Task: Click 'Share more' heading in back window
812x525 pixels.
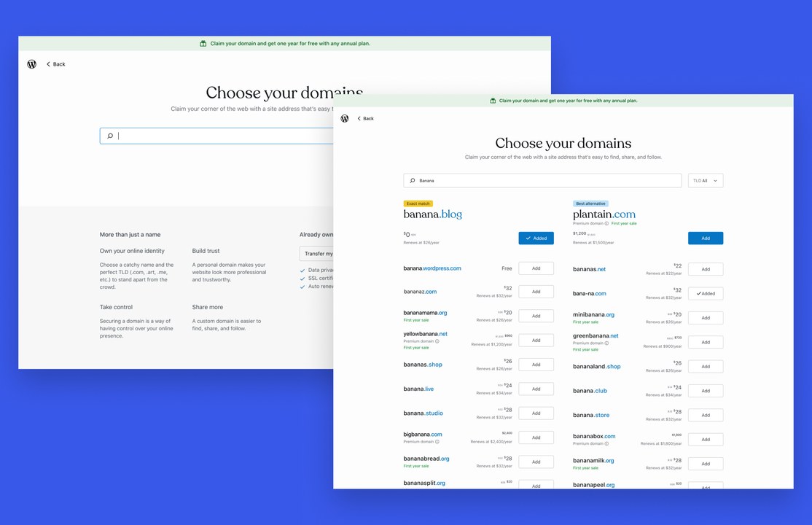Action: (x=208, y=307)
